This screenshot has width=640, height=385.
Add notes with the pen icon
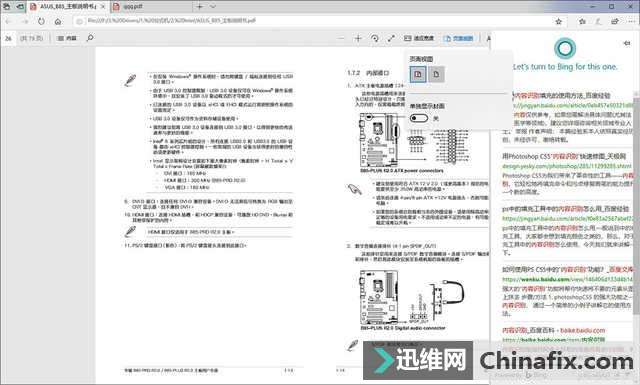tap(598, 21)
